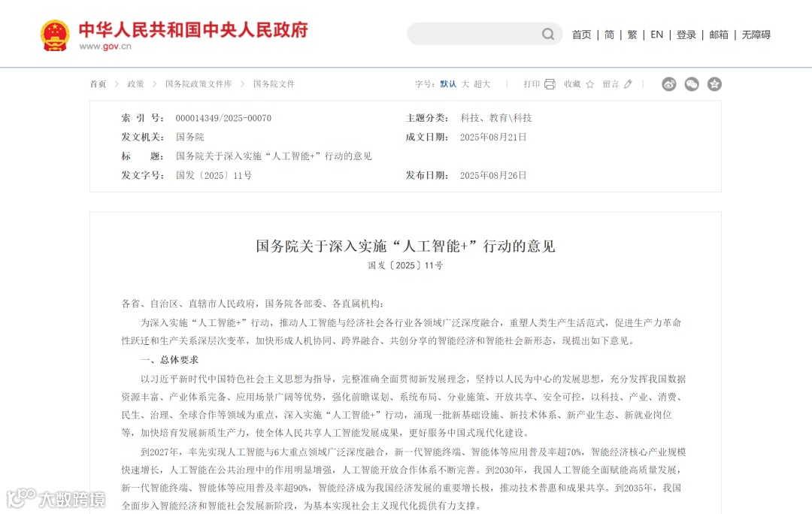Go to 首页 in breadcrumb
This screenshot has height=514, width=812.
coord(98,84)
